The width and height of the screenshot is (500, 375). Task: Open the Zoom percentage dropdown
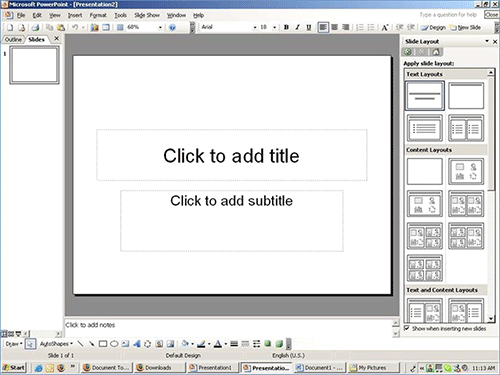pyautogui.click(x=160, y=27)
